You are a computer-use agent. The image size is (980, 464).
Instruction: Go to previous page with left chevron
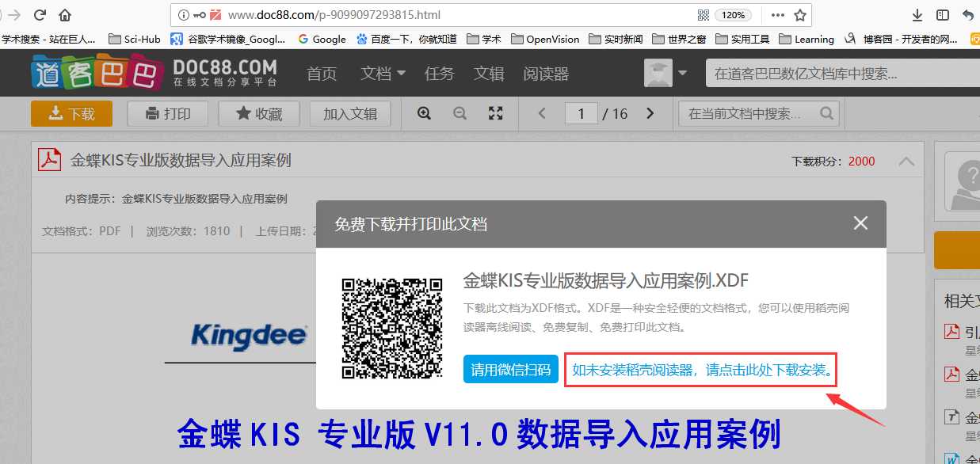coord(542,113)
